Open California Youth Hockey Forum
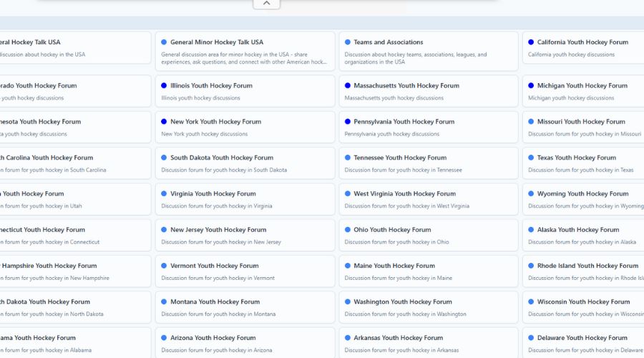 tap(582, 42)
